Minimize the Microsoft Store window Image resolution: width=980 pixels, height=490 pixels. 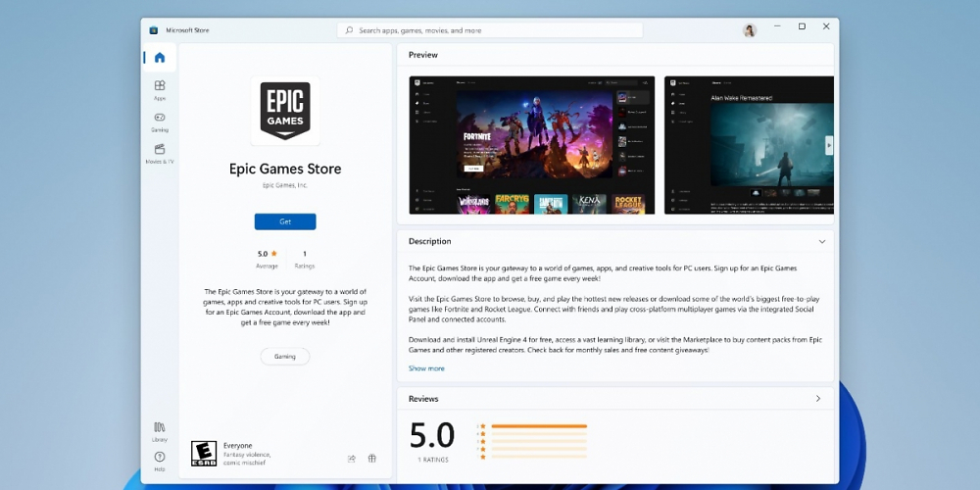point(777,26)
